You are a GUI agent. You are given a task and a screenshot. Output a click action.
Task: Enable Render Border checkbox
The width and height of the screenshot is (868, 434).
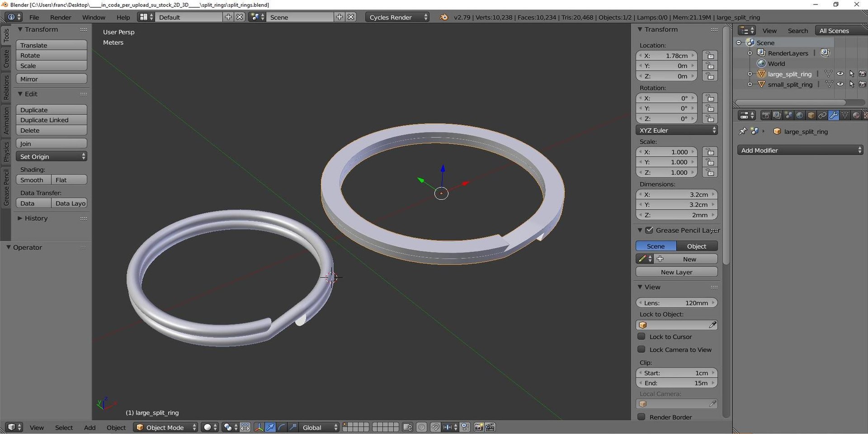[x=641, y=416]
